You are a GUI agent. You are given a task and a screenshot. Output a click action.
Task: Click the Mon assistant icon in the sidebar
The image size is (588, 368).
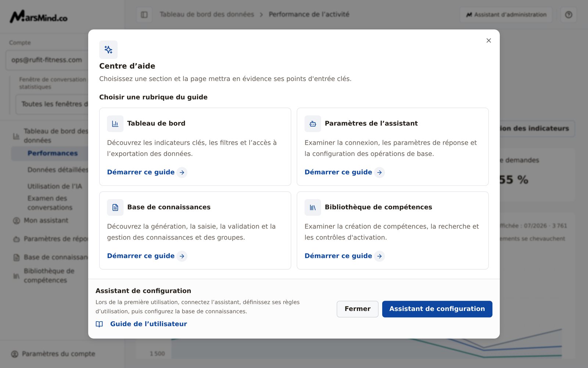(x=17, y=221)
